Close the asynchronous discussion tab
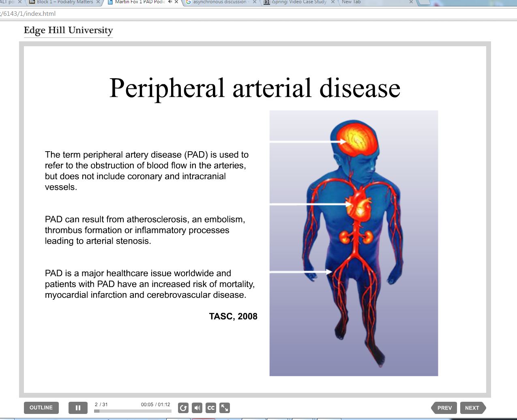This screenshot has width=517, height=420. coord(254,2)
